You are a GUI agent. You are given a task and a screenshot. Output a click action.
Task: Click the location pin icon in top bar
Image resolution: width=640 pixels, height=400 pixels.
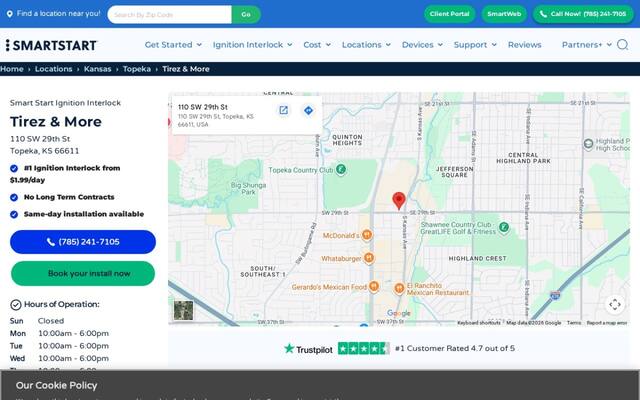coord(10,14)
